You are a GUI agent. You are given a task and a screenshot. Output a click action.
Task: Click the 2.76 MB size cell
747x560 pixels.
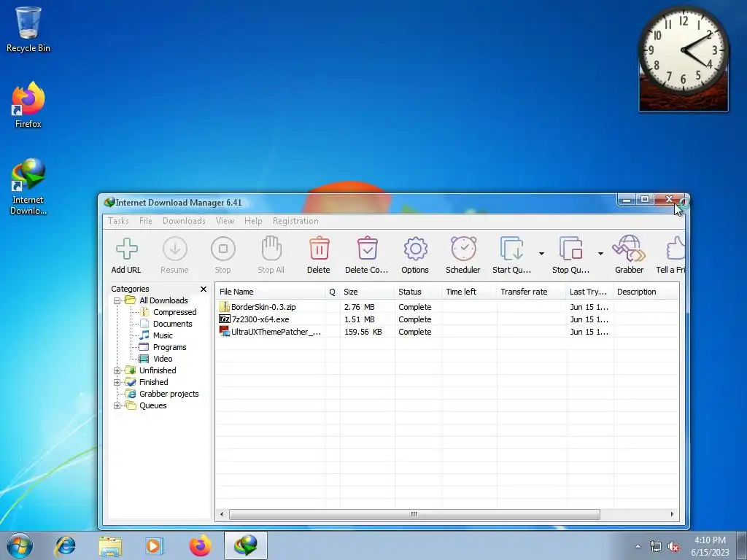359,307
